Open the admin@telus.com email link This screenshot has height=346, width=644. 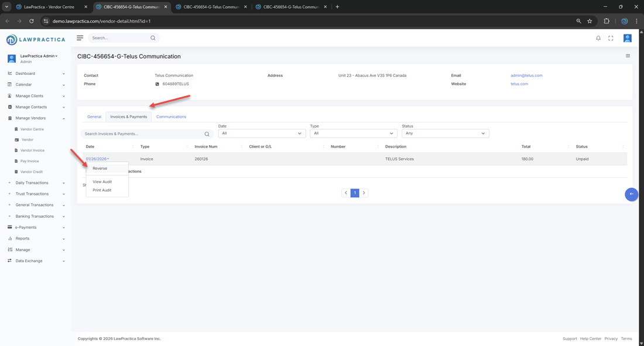tap(526, 76)
